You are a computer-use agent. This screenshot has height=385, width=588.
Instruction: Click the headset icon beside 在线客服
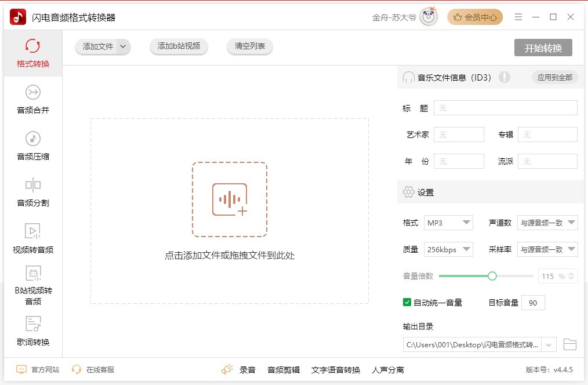tap(77, 369)
